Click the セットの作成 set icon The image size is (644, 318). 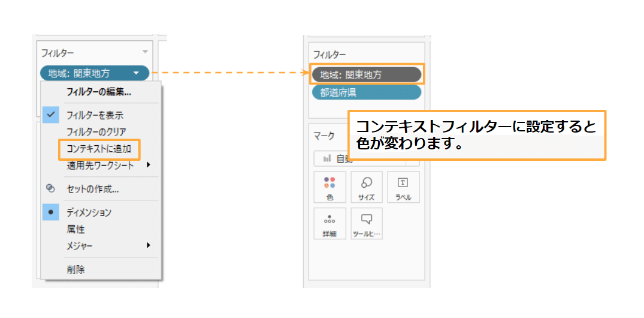[x=51, y=189]
